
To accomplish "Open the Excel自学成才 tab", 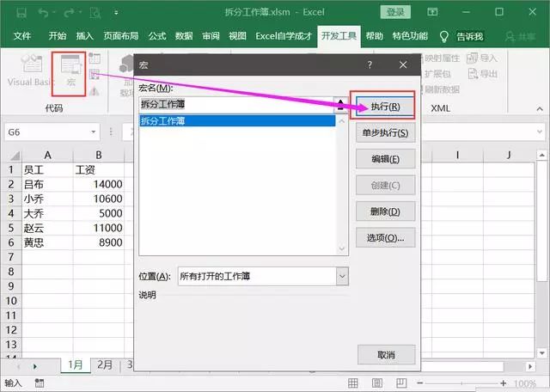I will pyautogui.click(x=284, y=36).
